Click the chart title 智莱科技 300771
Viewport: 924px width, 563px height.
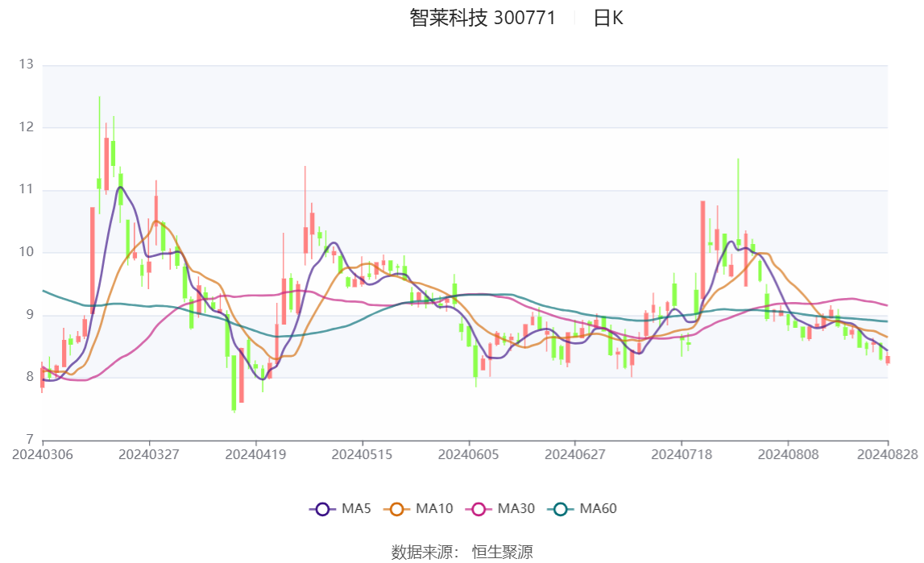click(x=483, y=19)
